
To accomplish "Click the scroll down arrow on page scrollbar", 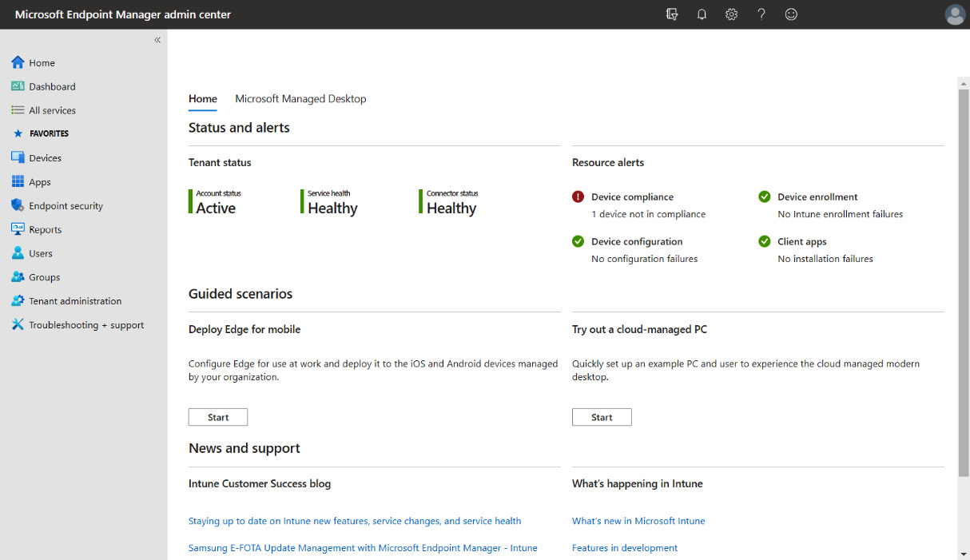I will 964,554.
